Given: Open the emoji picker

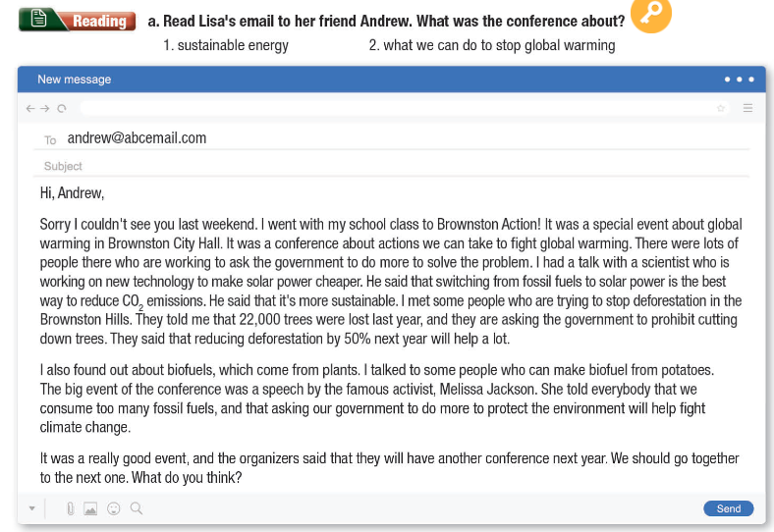Looking at the screenshot, I should tap(114, 508).
